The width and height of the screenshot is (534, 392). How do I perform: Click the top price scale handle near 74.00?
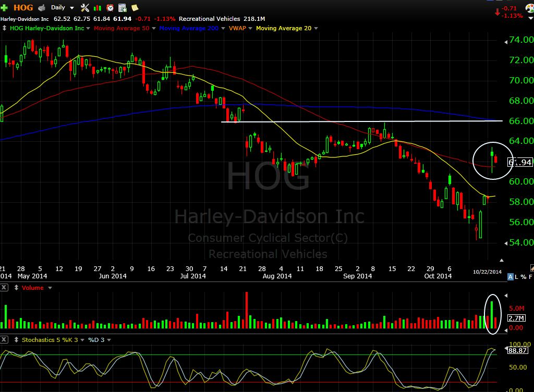(506, 42)
